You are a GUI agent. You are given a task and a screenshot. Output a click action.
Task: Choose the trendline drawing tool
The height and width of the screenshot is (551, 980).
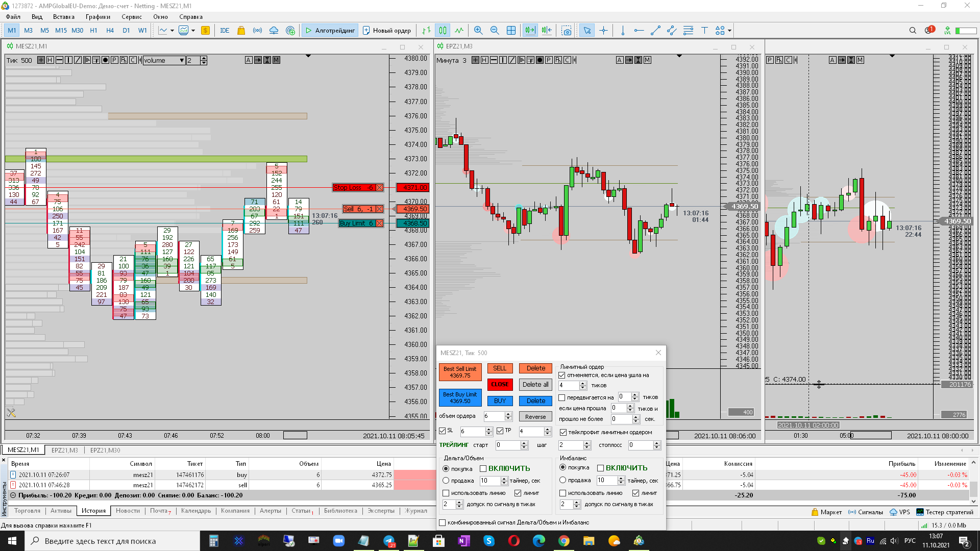655,31
